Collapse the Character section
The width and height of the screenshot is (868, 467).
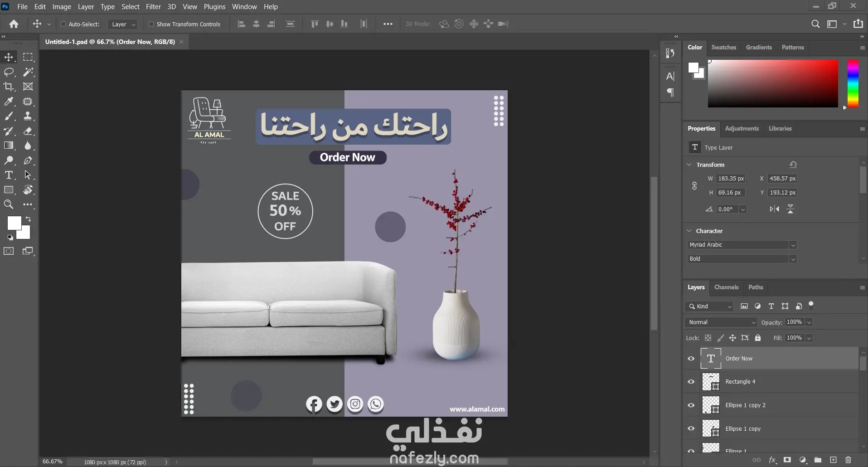689,231
